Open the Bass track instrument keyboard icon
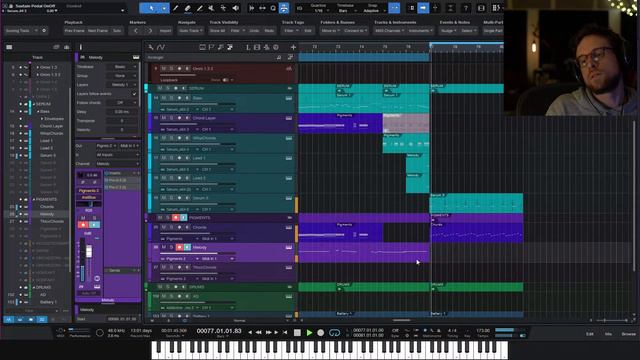This screenshot has height=360, width=640. pyautogui.click(x=289, y=98)
